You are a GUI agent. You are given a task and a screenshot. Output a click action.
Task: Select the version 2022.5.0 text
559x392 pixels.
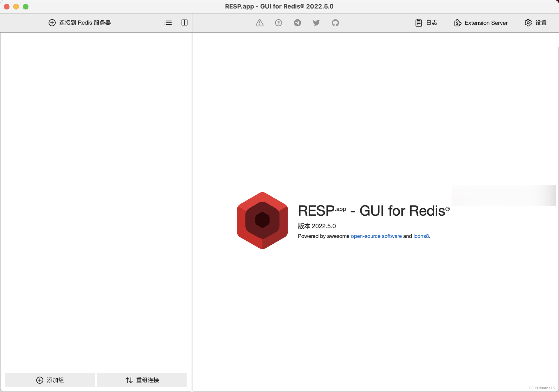[316, 226]
